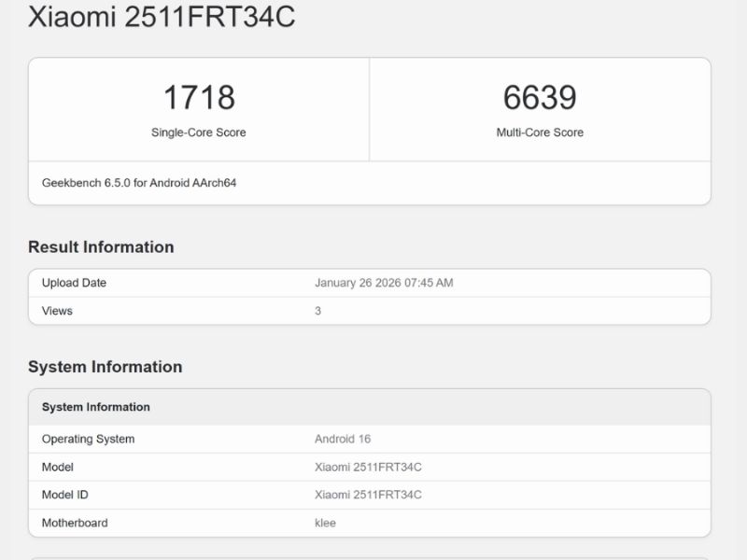Click the Single-Core Score label

pyautogui.click(x=197, y=133)
